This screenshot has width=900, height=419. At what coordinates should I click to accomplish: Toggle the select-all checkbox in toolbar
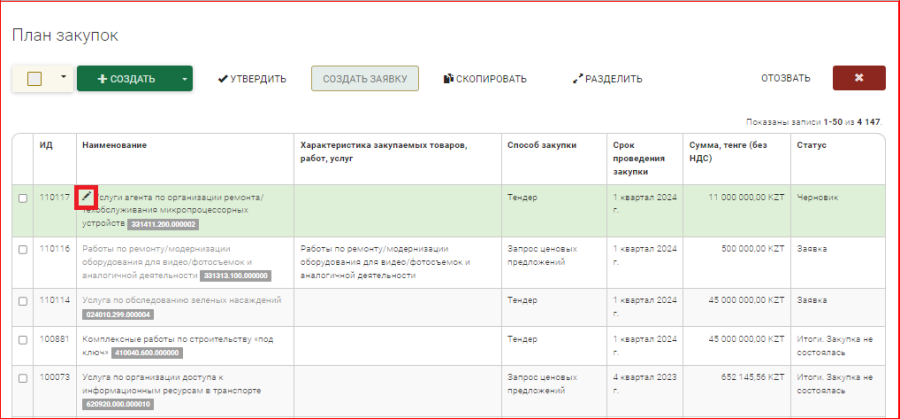point(34,79)
